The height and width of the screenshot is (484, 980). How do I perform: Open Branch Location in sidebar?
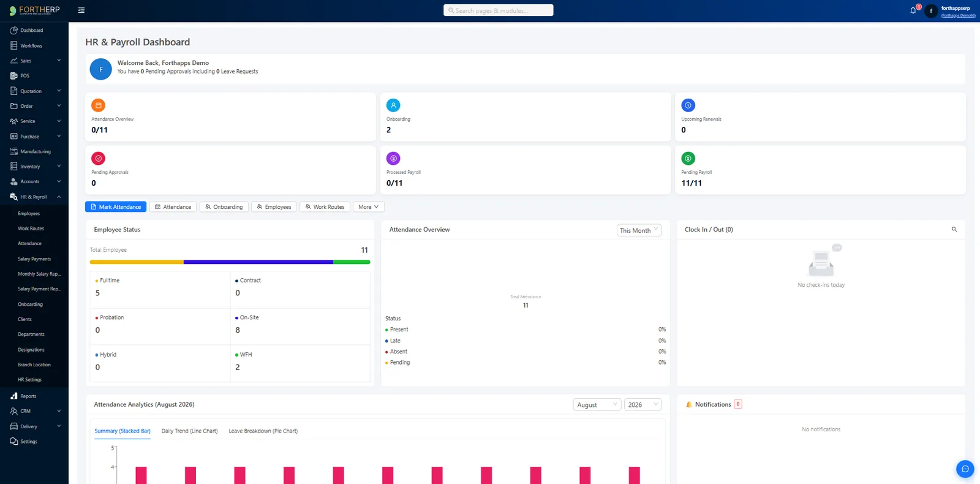(34, 365)
